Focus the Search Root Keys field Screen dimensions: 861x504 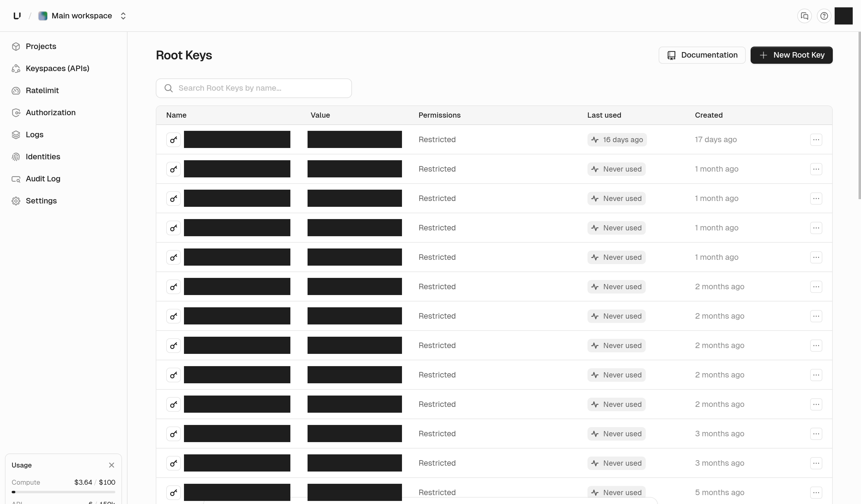[x=254, y=88]
